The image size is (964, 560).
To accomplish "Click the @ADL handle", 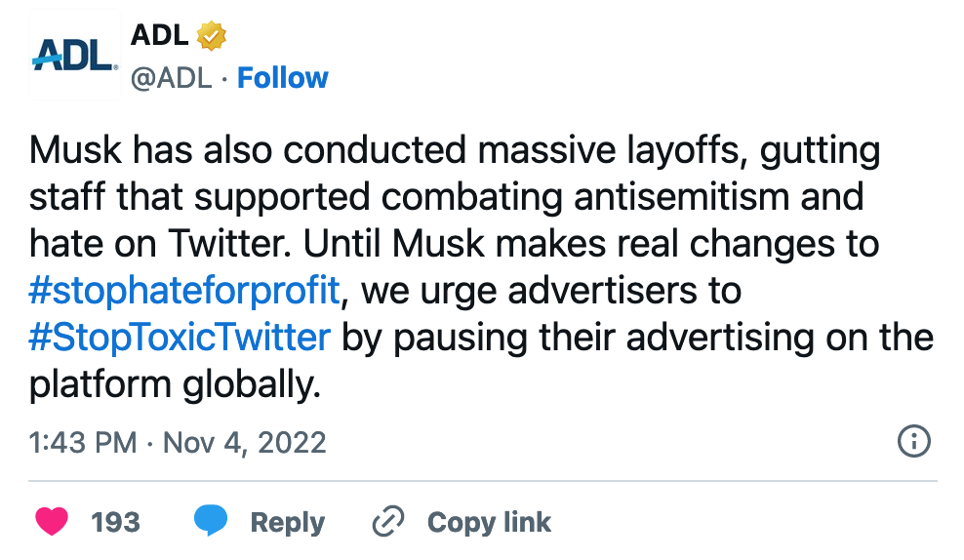I will click(171, 78).
